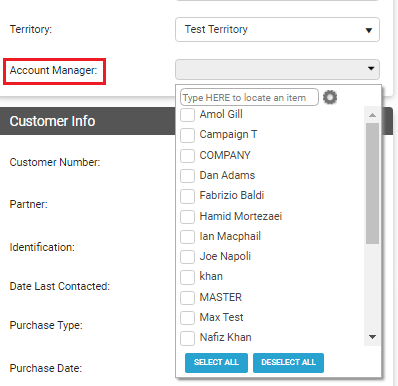Enable the Max Test checkbox

click(x=187, y=318)
